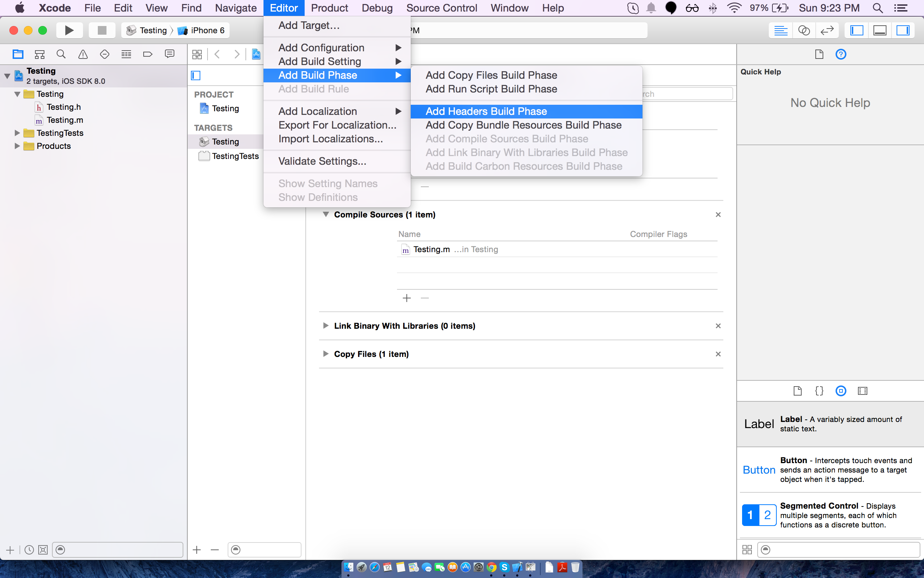Expand the Products group folder
This screenshot has height=578, width=924.
(x=17, y=146)
